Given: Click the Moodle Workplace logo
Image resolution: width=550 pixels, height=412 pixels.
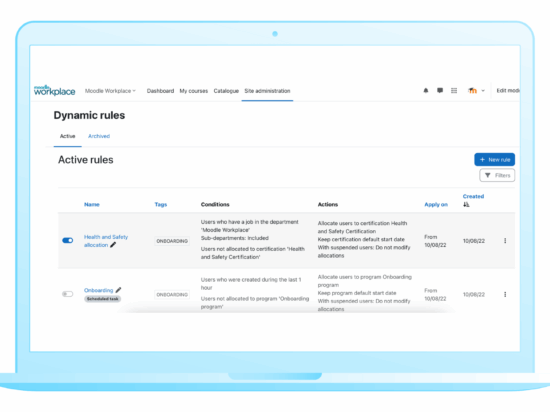Looking at the screenshot, I should (x=54, y=90).
